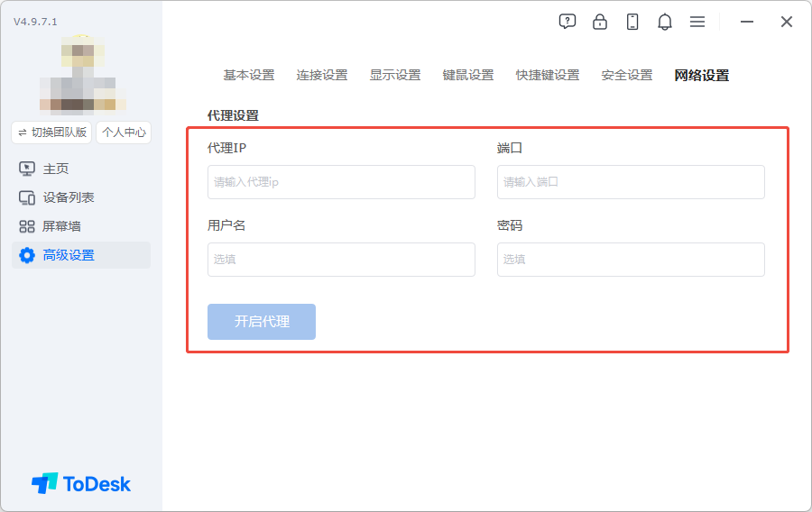Click the 切换团队版 button
Viewport: 812px width, 512px height.
(x=51, y=133)
